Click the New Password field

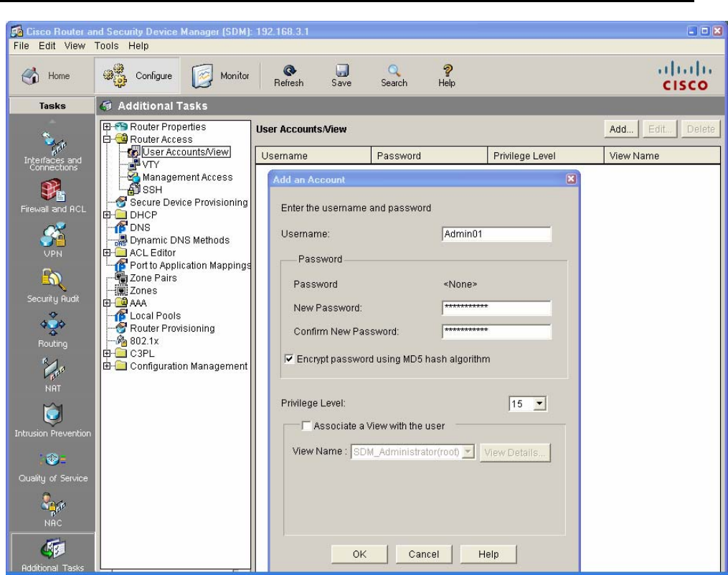(x=497, y=308)
